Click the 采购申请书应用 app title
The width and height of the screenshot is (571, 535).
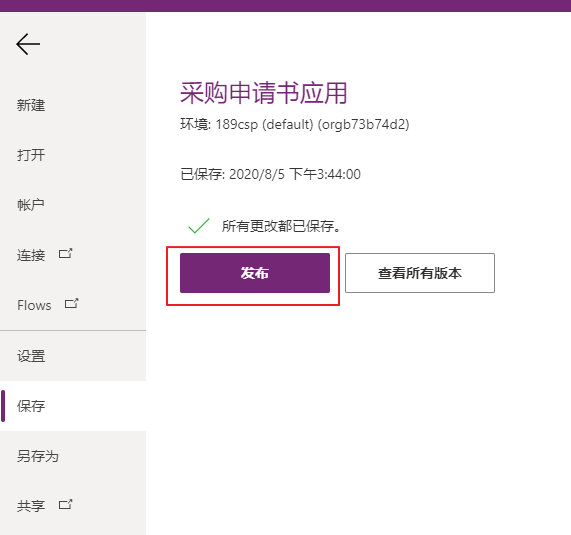pos(264,93)
